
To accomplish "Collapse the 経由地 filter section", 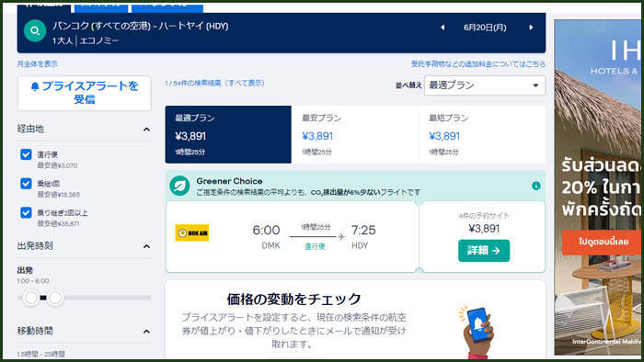I will point(146,130).
